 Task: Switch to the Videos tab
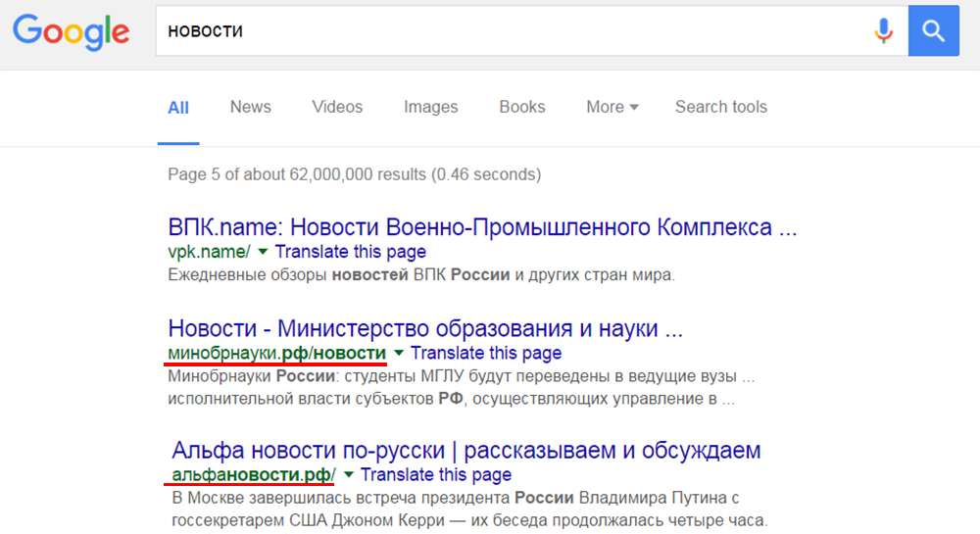pos(337,107)
